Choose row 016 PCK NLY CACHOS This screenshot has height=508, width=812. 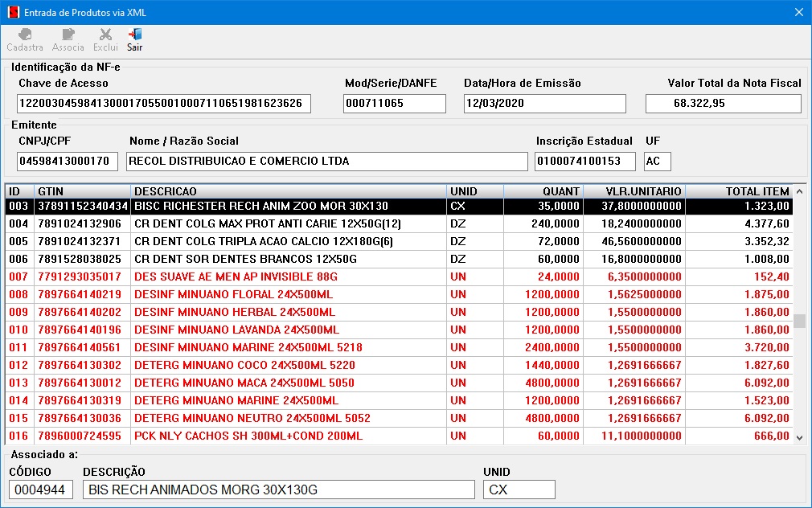click(248, 436)
